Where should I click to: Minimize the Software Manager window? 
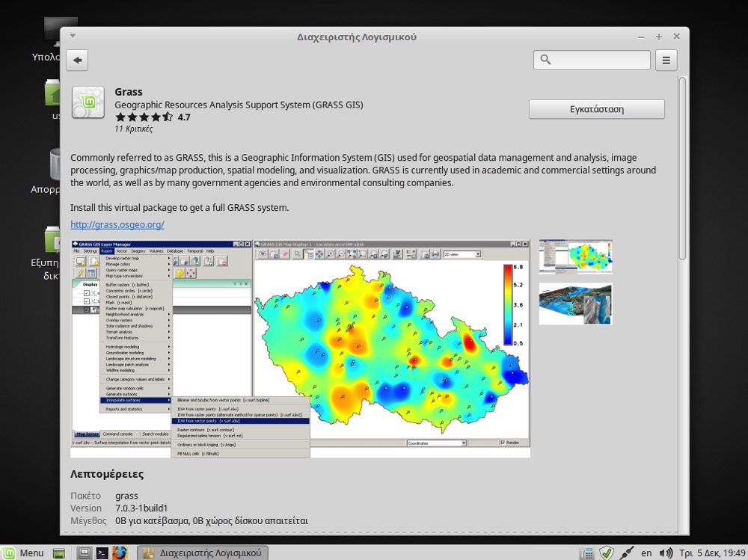(x=641, y=37)
